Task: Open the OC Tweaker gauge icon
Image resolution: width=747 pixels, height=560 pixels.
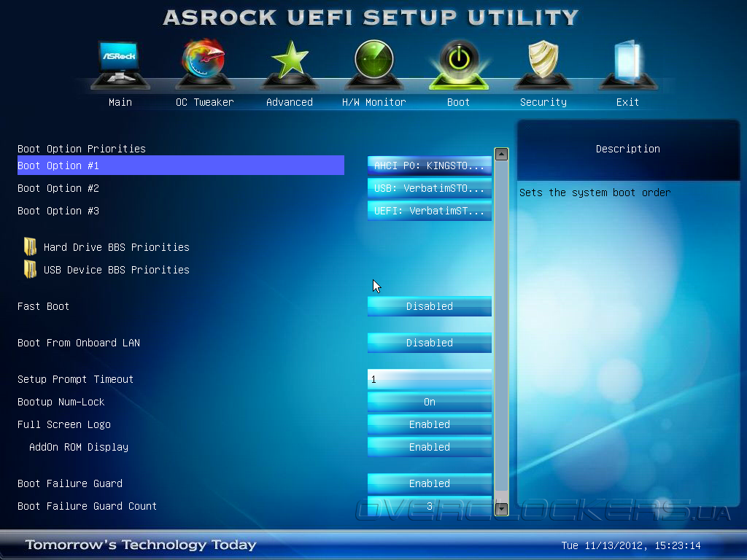Action: [204, 64]
